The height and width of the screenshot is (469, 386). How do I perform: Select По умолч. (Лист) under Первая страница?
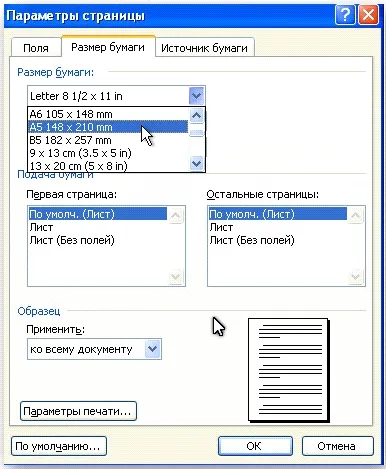coord(98,214)
